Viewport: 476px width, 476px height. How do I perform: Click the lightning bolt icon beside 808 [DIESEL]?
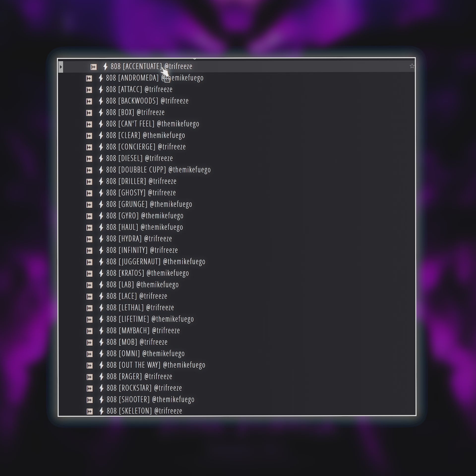[x=101, y=158]
